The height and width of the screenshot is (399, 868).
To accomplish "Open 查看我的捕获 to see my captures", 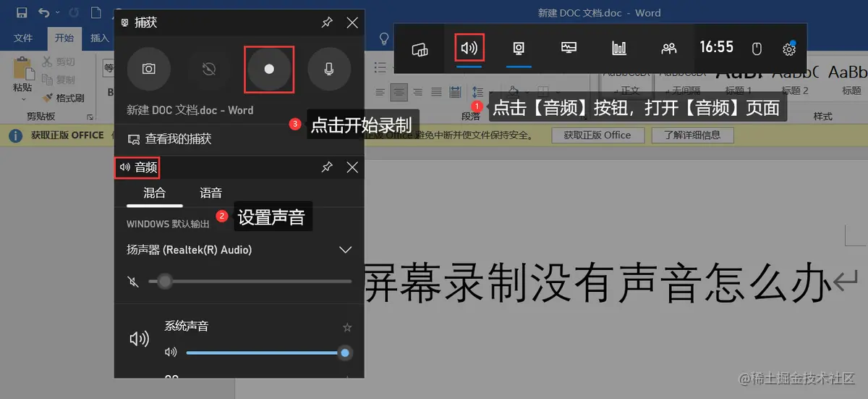I will [169, 138].
